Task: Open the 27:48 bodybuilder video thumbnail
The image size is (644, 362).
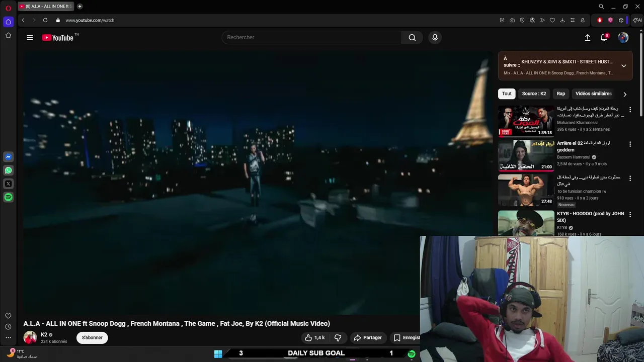Action: 526,190
